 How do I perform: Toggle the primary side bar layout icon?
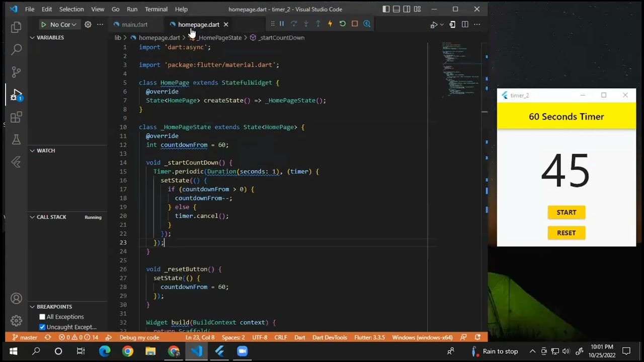click(x=386, y=9)
